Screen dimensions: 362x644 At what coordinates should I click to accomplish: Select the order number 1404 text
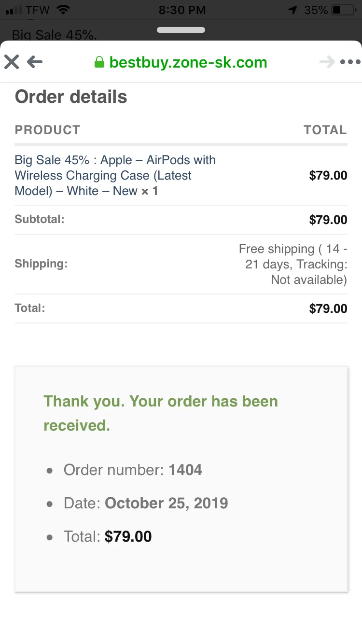pos(185,470)
